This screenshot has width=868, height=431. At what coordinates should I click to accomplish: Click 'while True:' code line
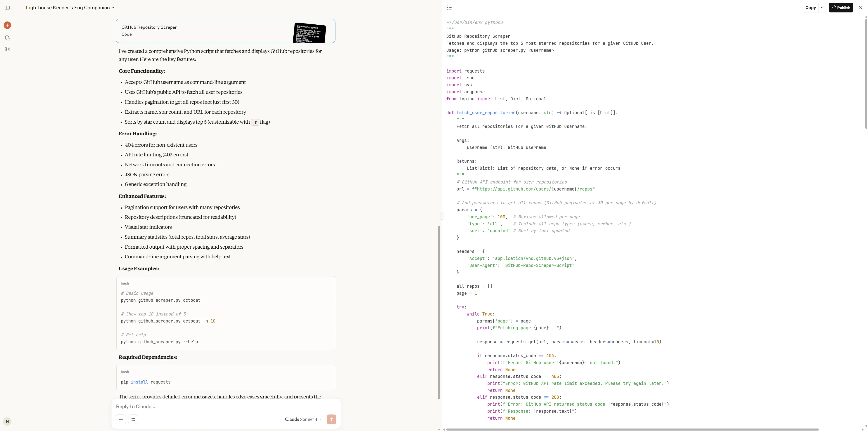tap(481, 314)
